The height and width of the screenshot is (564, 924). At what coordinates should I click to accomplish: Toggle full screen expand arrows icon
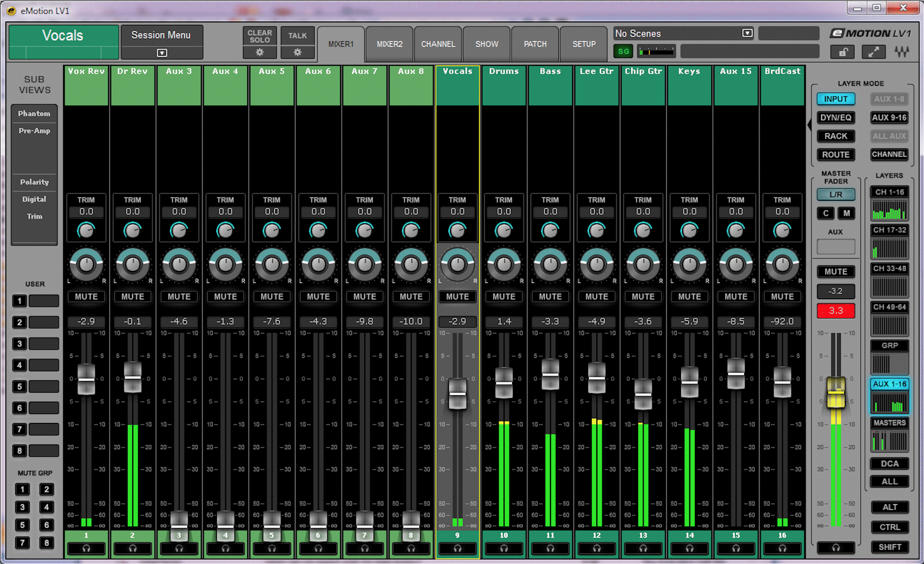873,52
